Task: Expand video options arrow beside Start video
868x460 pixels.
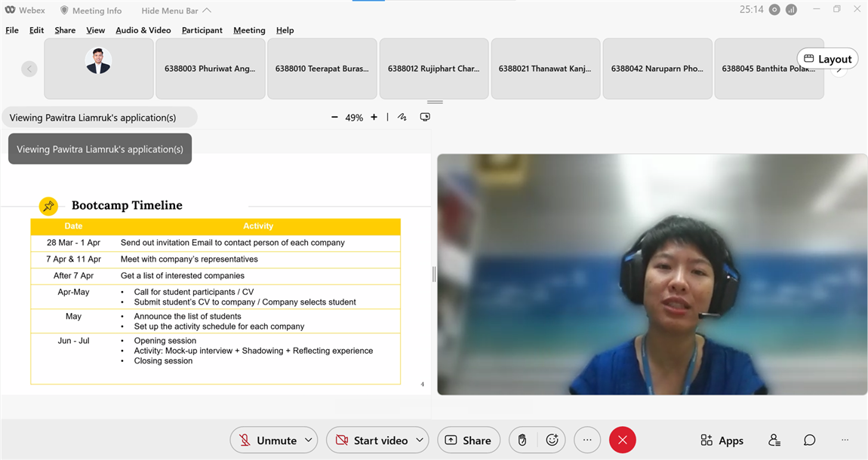Action: pyautogui.click(x=419, y=440)
